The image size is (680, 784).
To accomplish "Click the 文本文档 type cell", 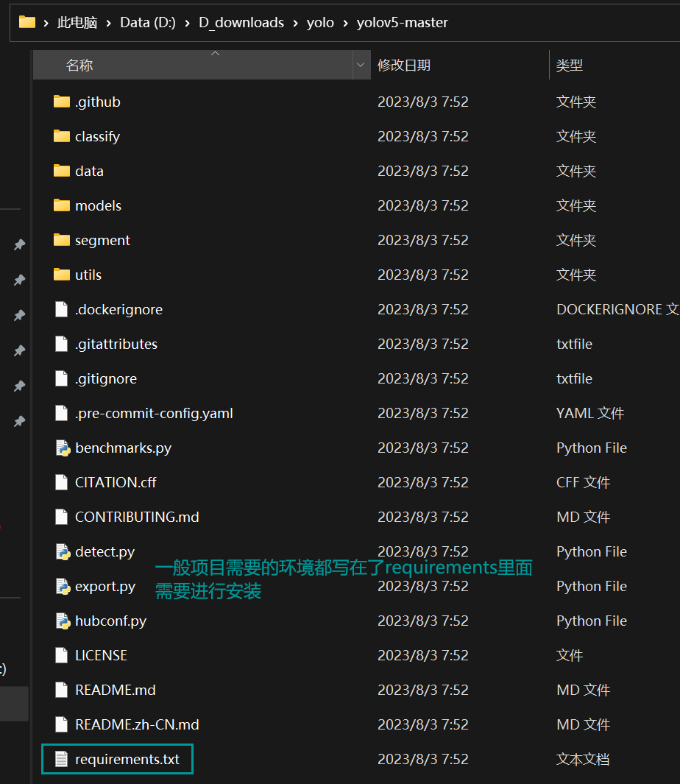I will click(x=583, y=759).
